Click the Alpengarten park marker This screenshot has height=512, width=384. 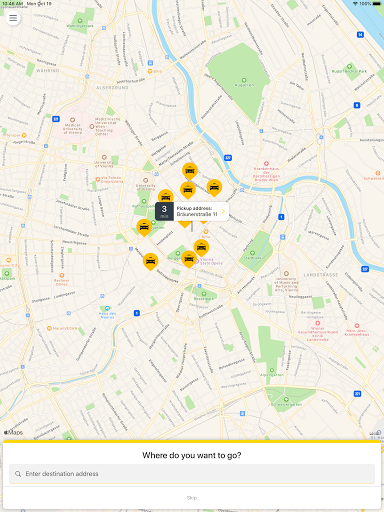tap(272, 370)
